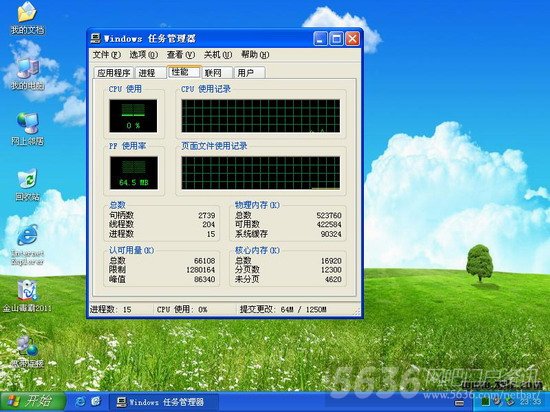Click the 分页数 value 12300
The width and height of the screenshot is (550, 412).
coord(331,270)
